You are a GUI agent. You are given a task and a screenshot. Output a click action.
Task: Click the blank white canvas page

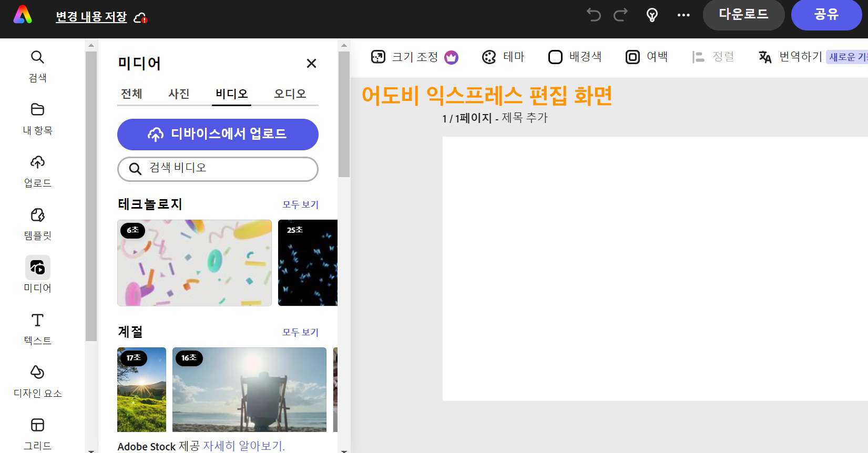coord(655,269)
